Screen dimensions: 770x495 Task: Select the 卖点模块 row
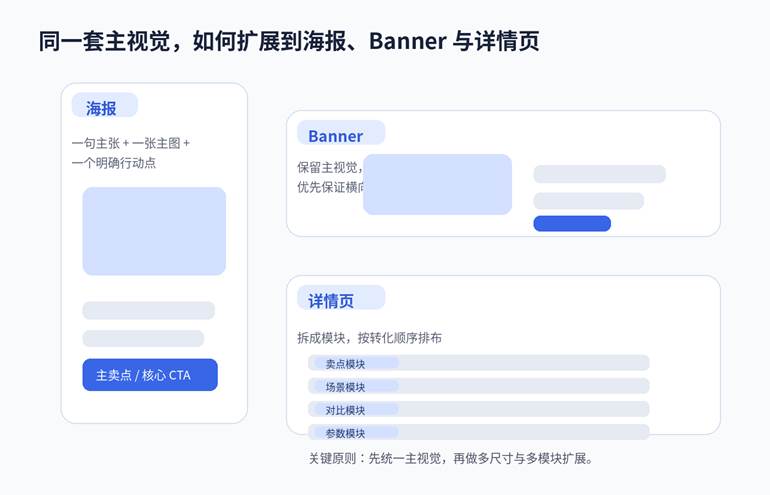coord(480,363)
